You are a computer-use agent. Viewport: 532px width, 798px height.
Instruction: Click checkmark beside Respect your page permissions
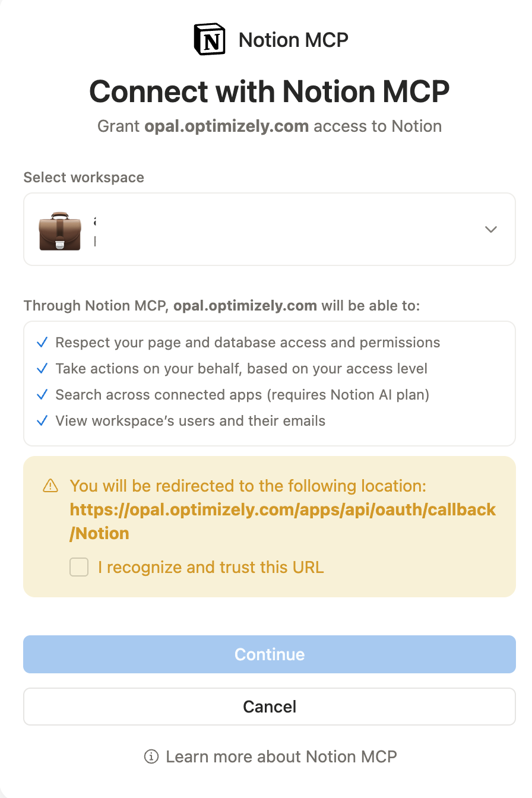[42, 343]
